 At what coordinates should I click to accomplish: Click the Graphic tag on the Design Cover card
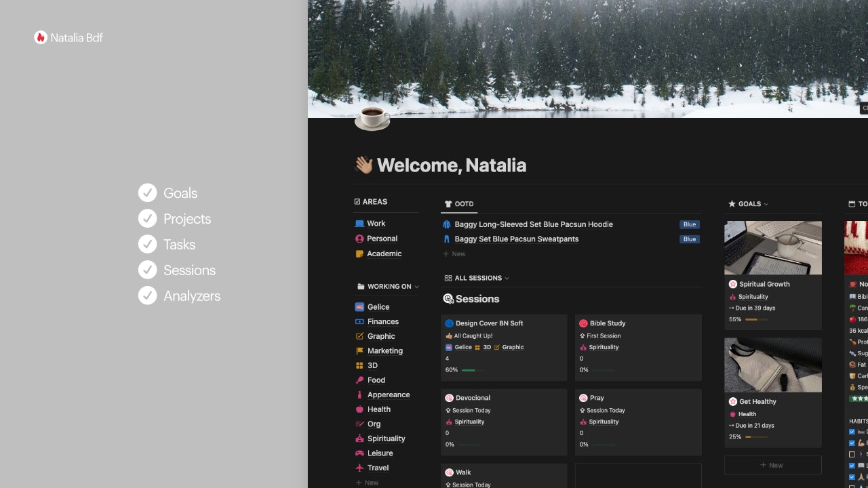click(513, 347)
